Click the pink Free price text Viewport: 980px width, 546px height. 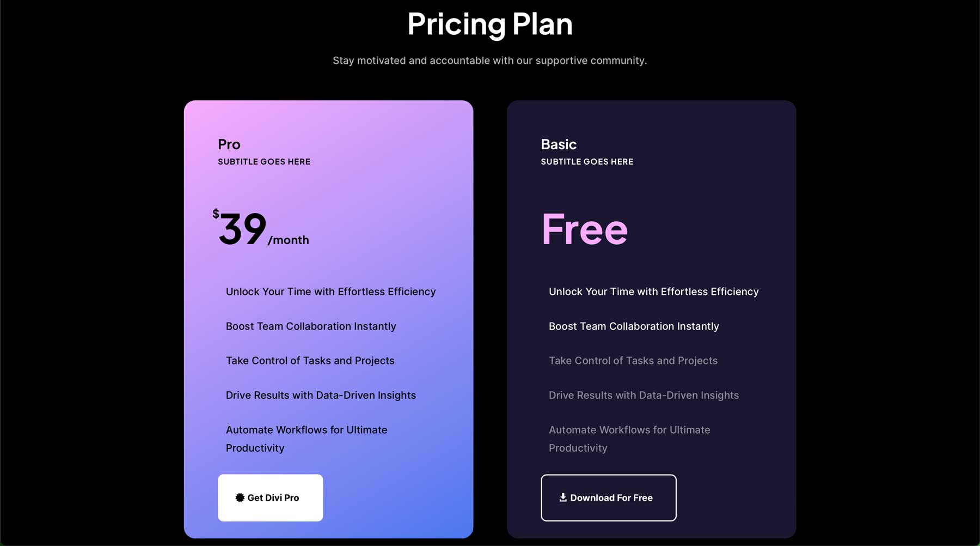(585, 229)
